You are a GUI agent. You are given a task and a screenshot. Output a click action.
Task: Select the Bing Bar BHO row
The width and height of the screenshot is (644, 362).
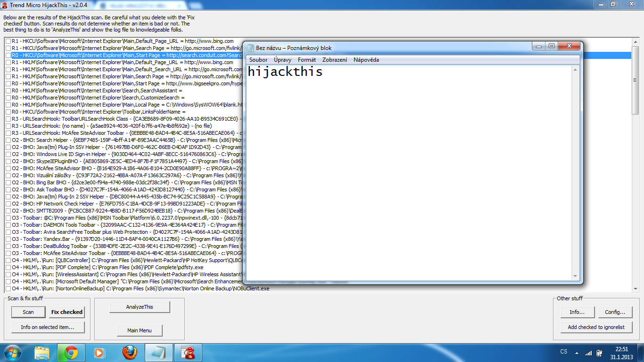click(126, 182)
